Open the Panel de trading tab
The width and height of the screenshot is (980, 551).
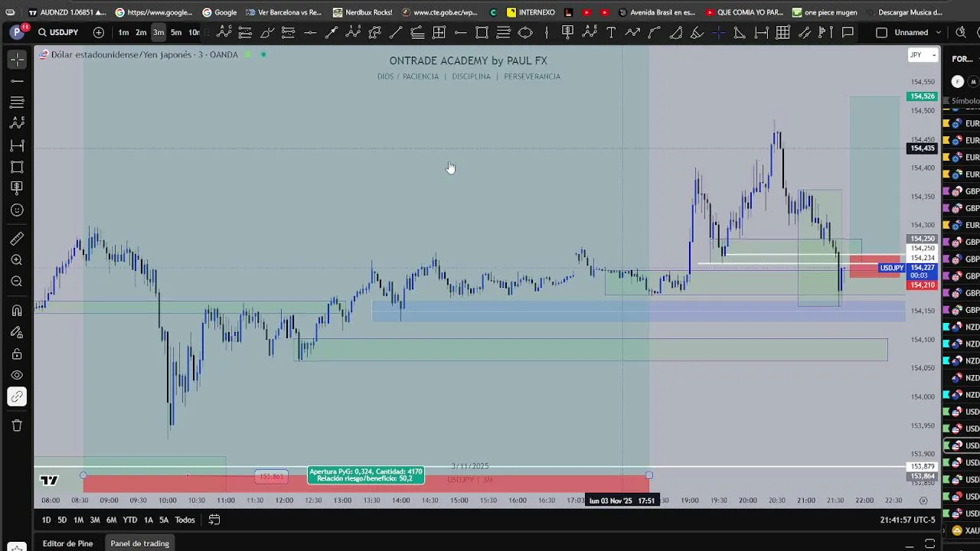click(139, 543)
